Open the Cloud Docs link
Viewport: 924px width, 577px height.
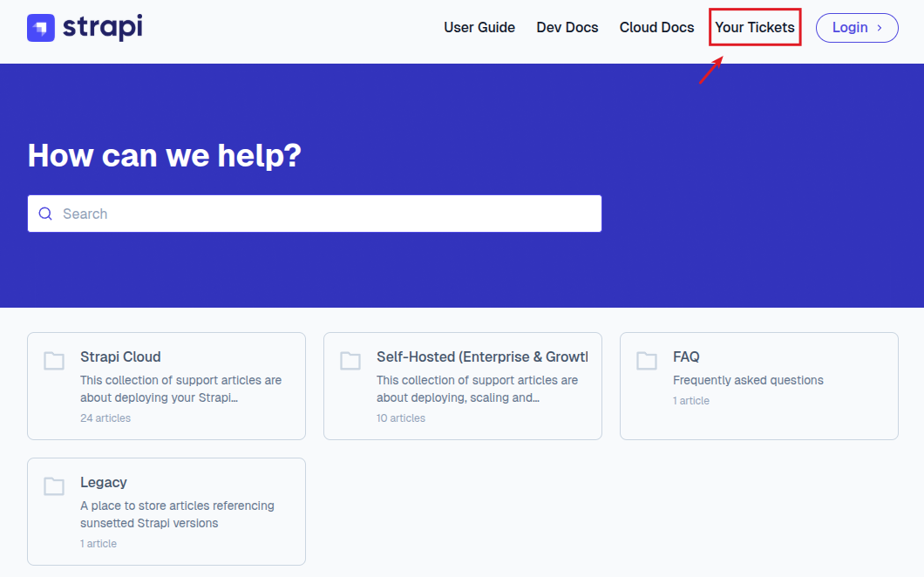656,27
